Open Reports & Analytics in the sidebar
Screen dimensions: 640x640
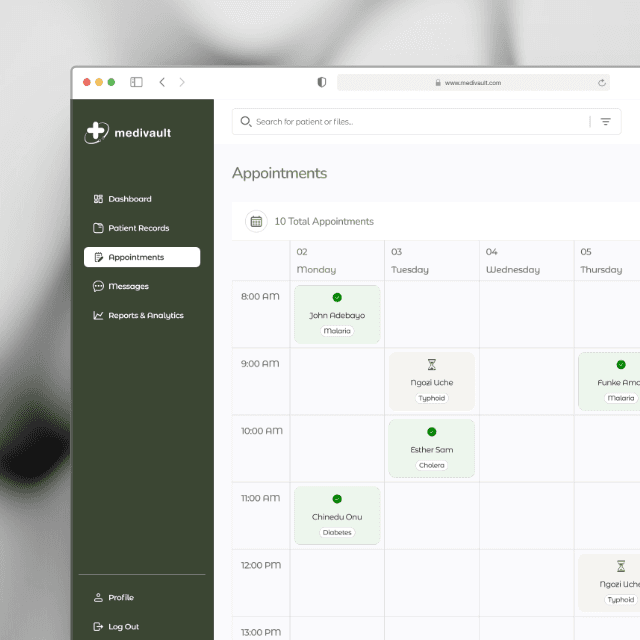tap(142, 315)
